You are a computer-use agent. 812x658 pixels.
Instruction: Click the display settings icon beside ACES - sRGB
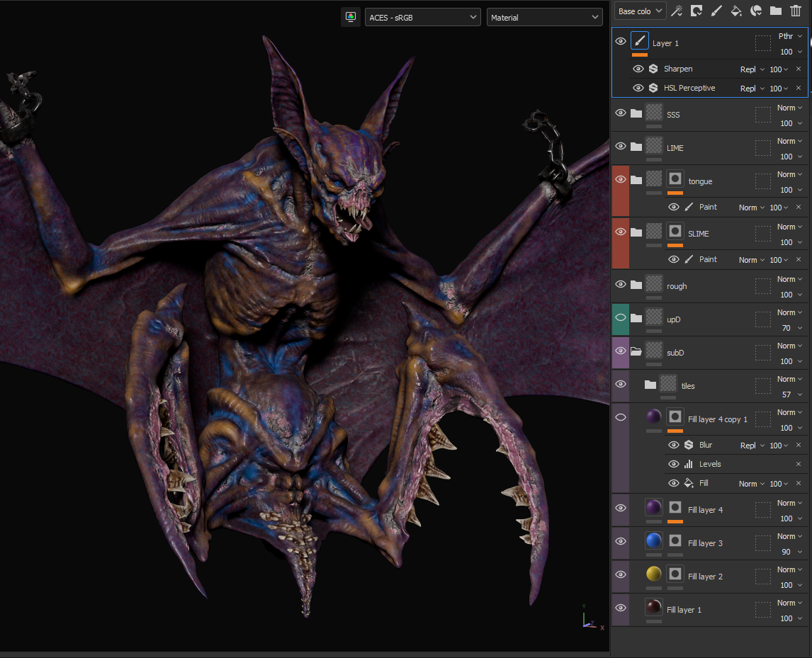pos(350,17)
